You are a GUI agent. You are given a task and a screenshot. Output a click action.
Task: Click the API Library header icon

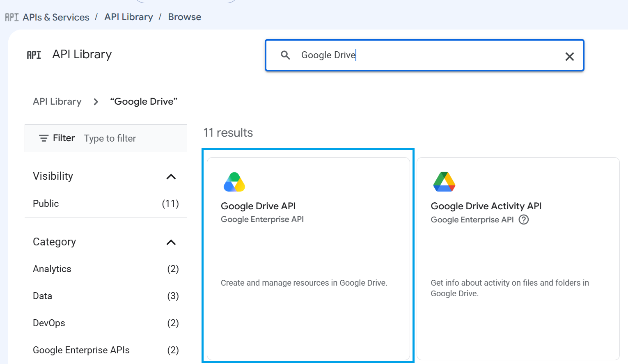[x=34, y=55]
